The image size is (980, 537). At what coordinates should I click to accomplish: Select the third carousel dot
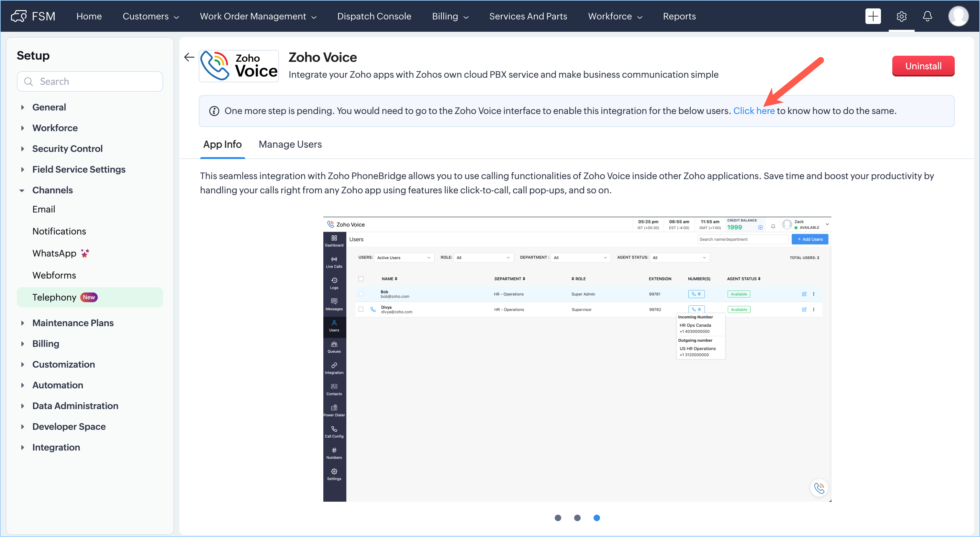coord(596,518)
